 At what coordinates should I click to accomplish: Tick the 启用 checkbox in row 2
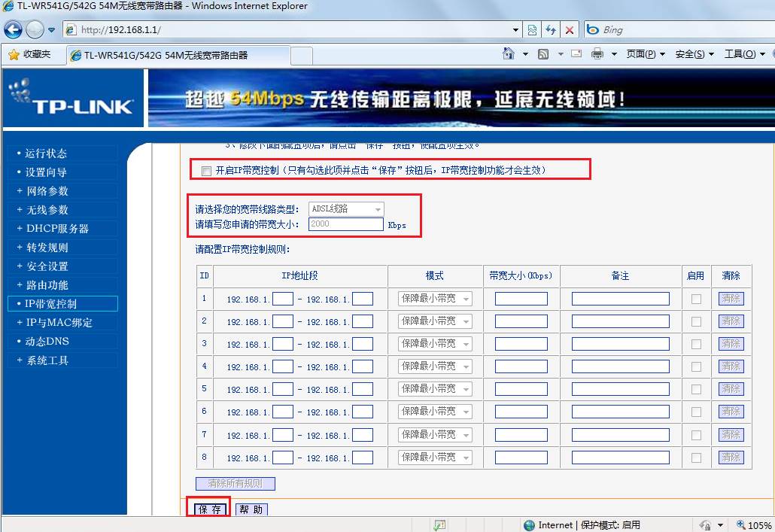[x=696, y=322]
